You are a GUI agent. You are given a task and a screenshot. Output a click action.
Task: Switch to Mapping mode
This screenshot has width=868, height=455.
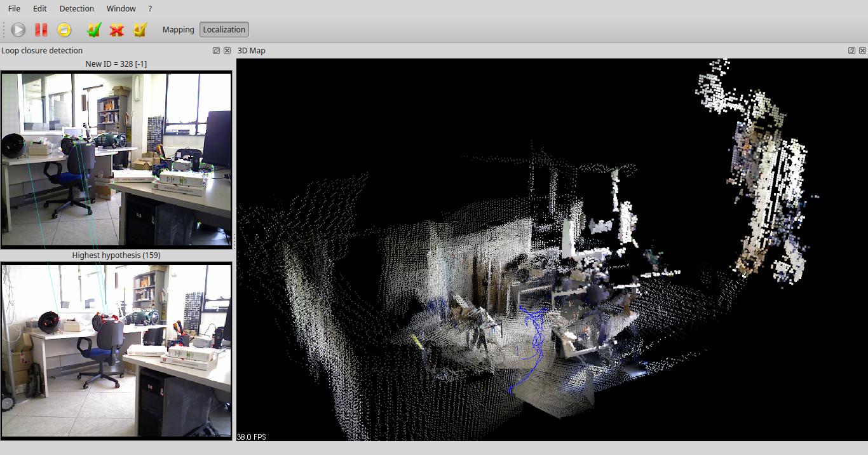click(x=178, y=30)
